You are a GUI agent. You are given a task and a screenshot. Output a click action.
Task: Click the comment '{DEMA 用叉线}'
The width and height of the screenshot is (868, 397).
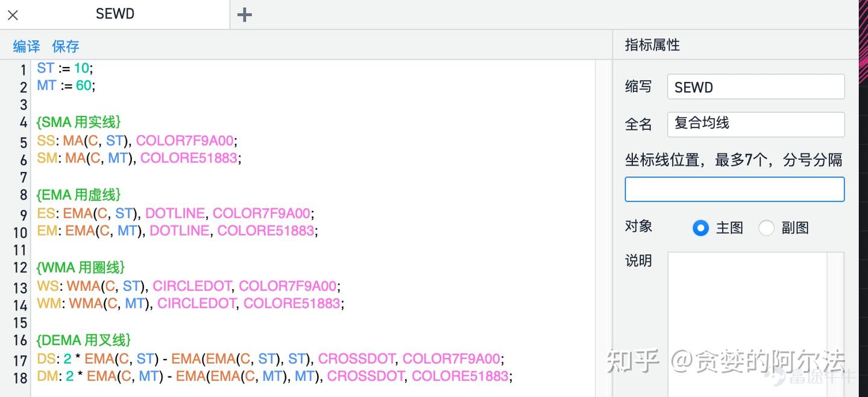pyautogui.click(x=83, y=340)
